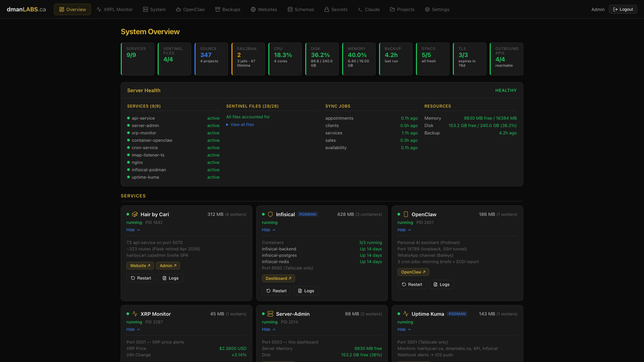Click the container-openclaw service row
This screenshot has height=362, width=644.
click(173, 140)
